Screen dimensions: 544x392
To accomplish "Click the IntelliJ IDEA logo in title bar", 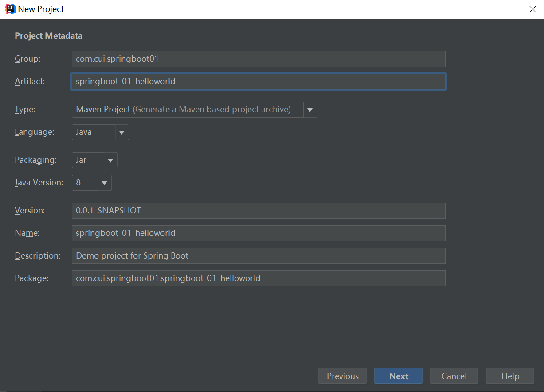I will coord(10,9).
